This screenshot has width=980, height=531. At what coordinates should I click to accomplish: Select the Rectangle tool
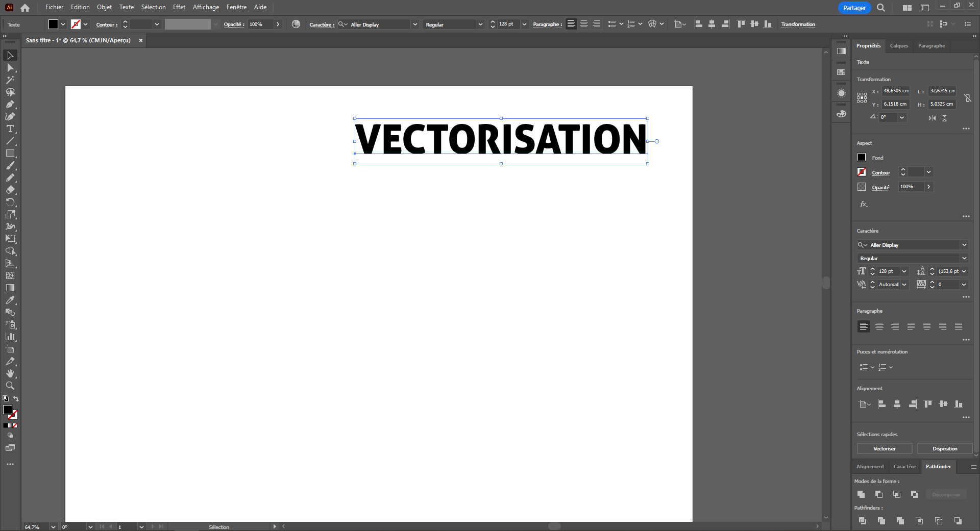click(x=10, y=154)
